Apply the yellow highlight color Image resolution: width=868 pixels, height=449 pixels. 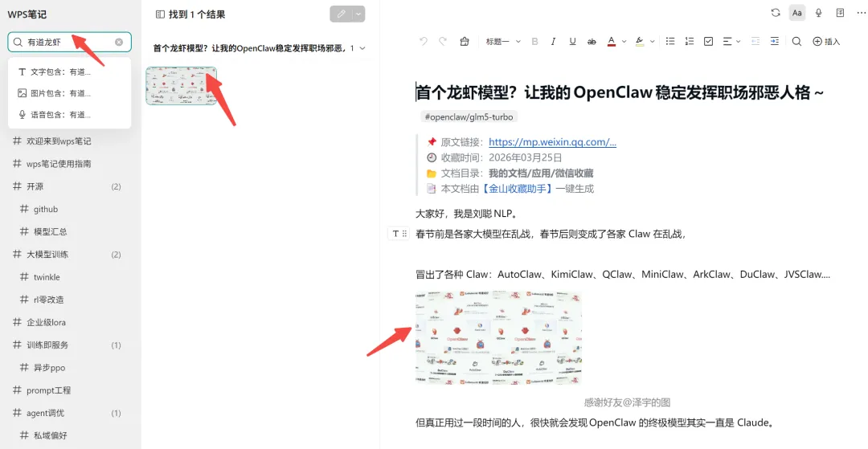point(640,42)
